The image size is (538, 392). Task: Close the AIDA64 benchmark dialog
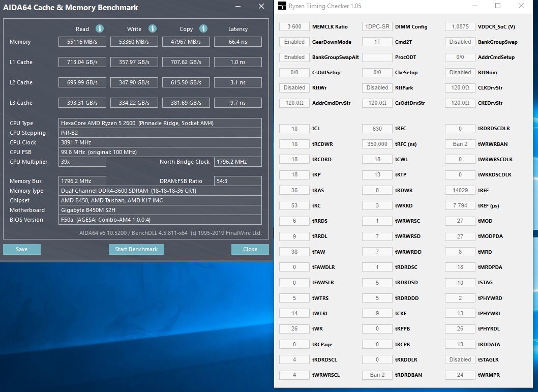click(250, 249)
